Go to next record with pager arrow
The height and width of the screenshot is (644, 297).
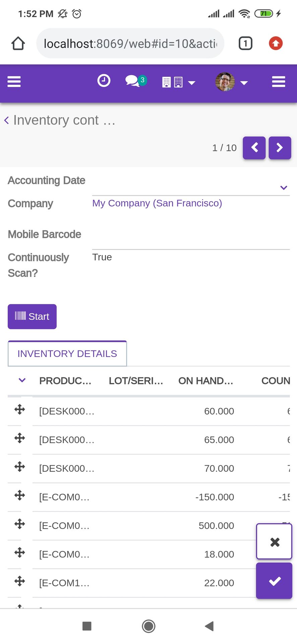pos(280,148)
